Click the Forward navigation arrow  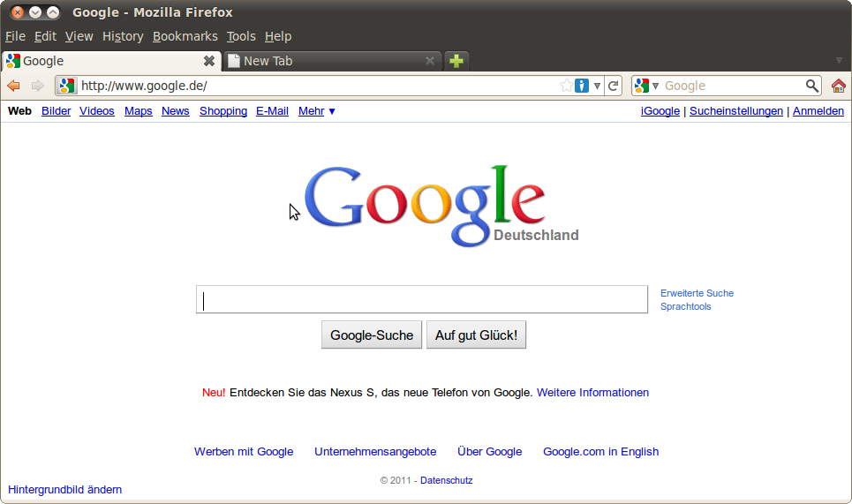click(37, 86)
